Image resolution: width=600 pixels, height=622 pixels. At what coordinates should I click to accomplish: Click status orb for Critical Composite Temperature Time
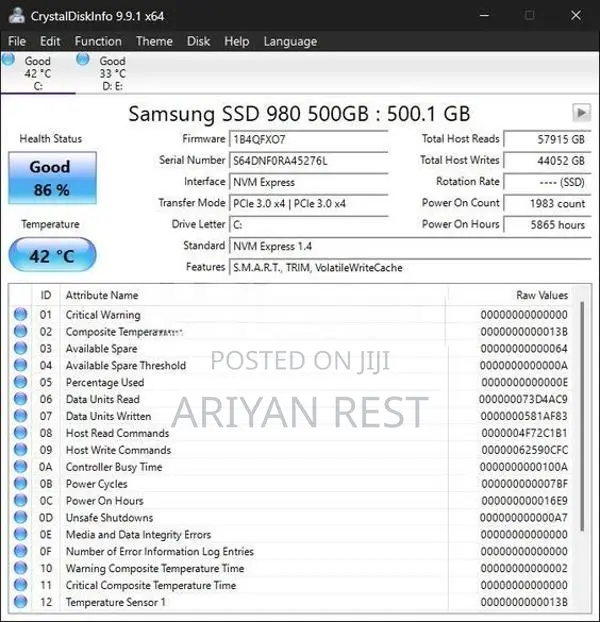click(x=21, y=585)
